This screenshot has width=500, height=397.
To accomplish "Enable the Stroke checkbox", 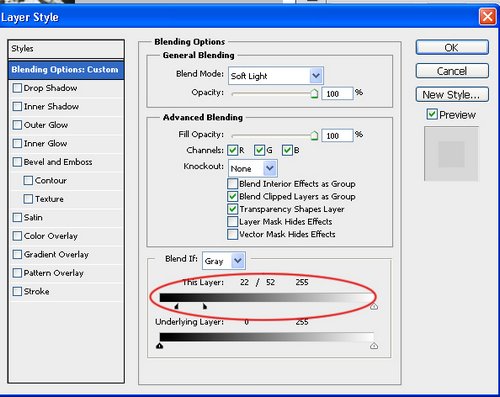I will 17,291.
